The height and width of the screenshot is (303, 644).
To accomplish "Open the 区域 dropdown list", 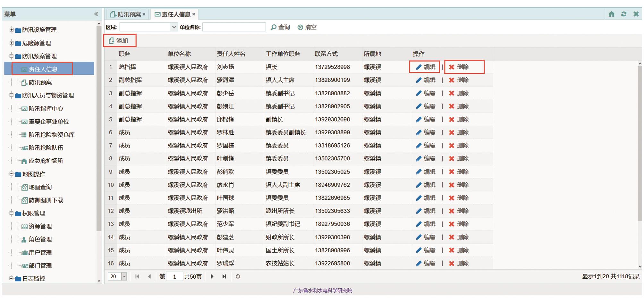I will click(x=174, y=27).
